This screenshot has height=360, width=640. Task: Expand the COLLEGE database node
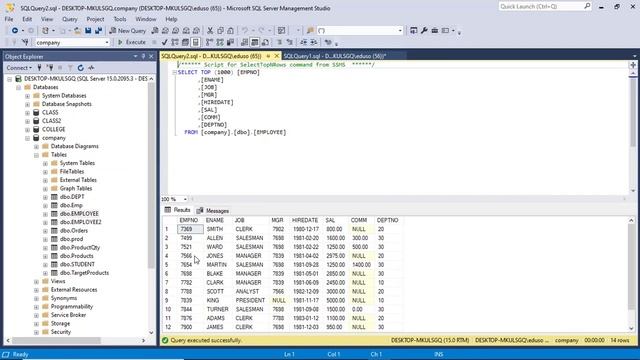pos(27,130)
